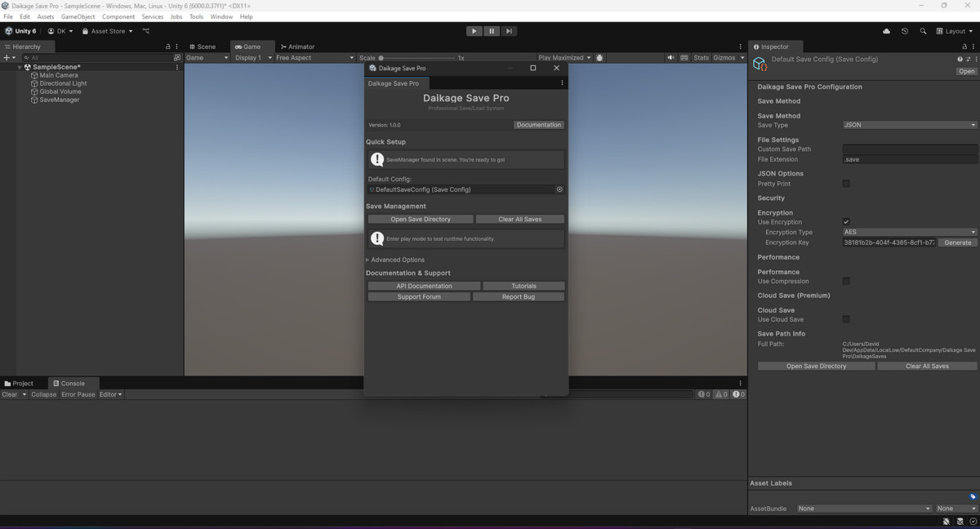Viewport: 980px width, 529px height.
Task: Click the Default Save Config asset icon
Action: click(759, 64)
